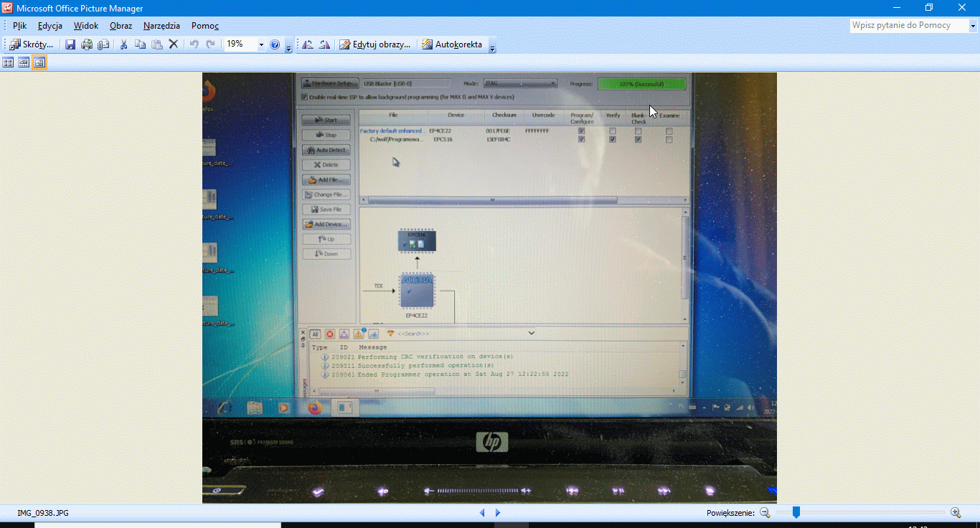Rotate the picture left with the toolbar icon
This screenshot has width=980, height=528.
pos(308,44)
